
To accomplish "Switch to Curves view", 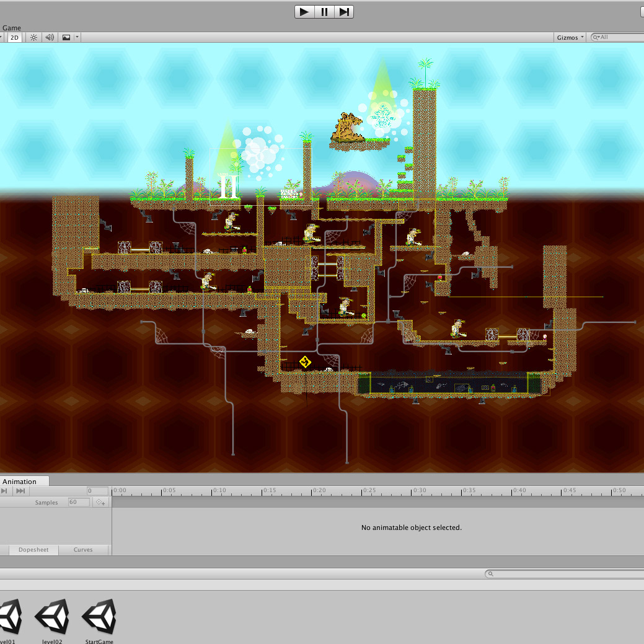I will coord(83,550).
